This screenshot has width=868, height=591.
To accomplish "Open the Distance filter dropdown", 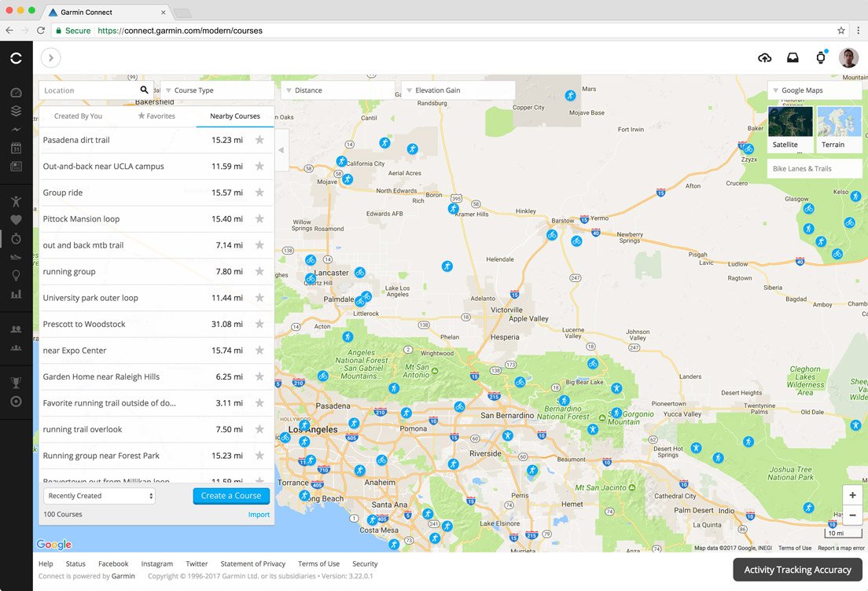I will (x=337, y=90).
